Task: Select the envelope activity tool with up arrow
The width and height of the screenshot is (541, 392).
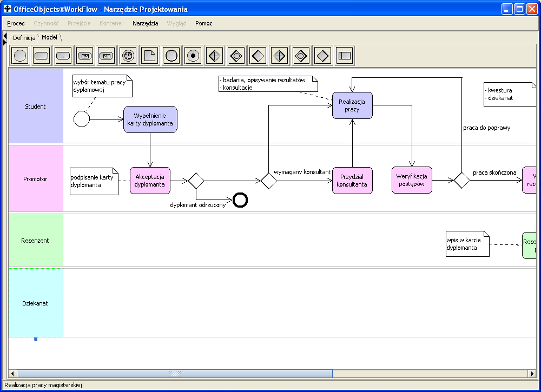Action: pos(85,56)
